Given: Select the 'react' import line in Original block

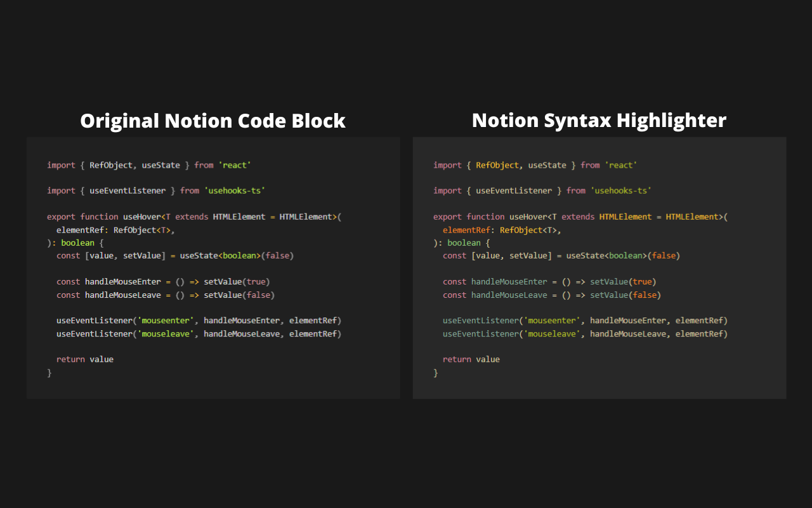Looking at the screenshot, I should 149,165.
